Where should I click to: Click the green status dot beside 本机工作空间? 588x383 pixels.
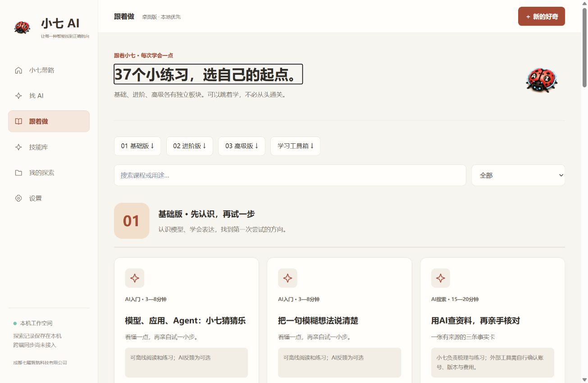(15, 324)
